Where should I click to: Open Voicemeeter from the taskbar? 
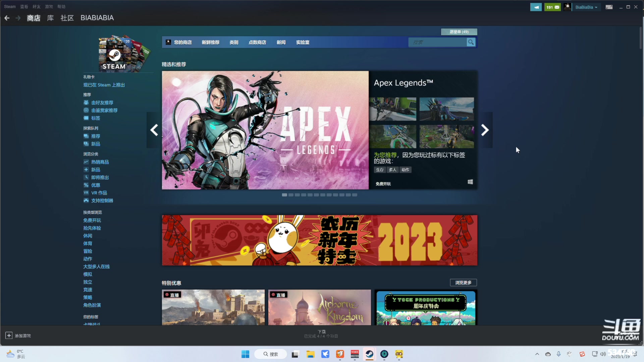click(355, 354)
